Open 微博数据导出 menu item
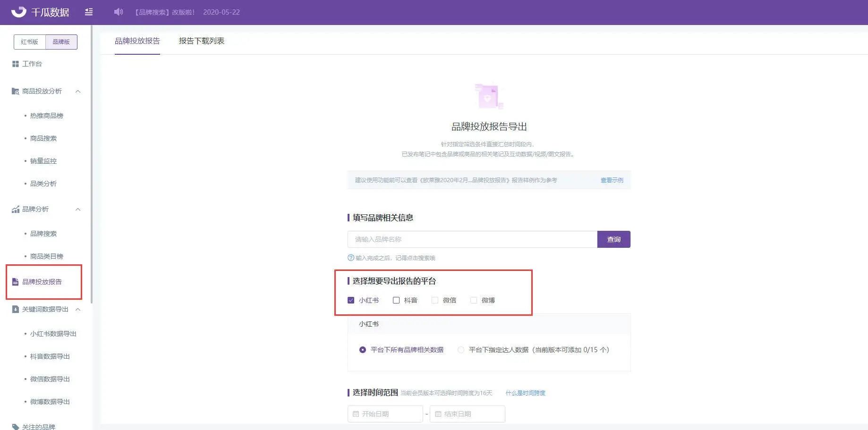This screenshot has height=430, width=868. 50,402
